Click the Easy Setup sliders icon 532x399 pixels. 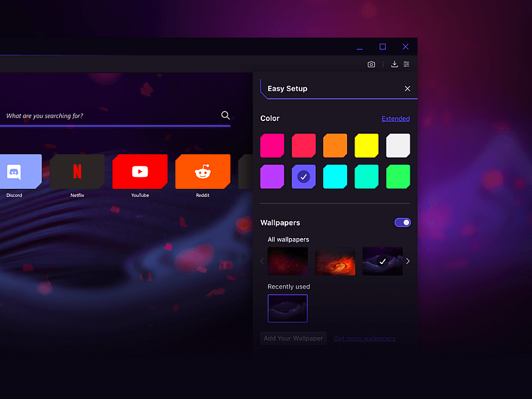(x=406, y=65)
